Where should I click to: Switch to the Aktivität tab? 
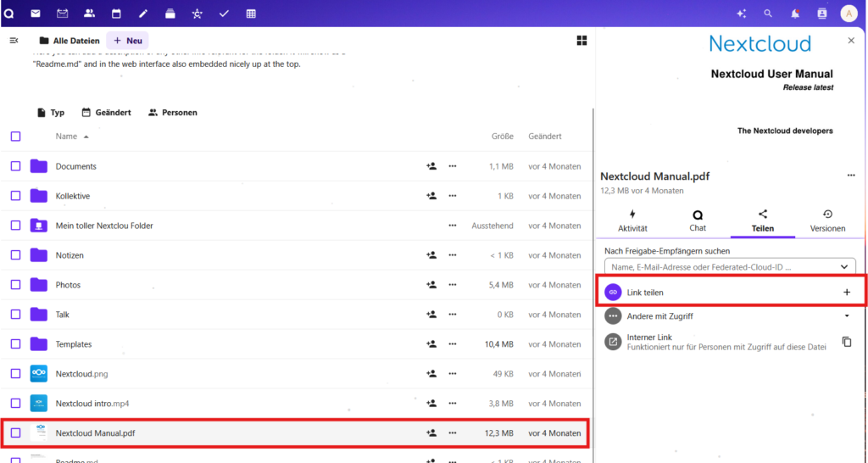(x=632, y=221)
